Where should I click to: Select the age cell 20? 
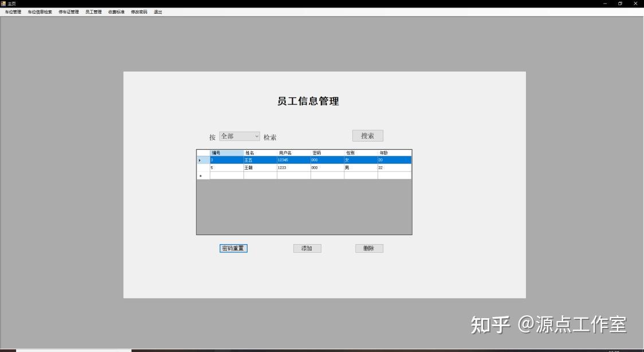395,160
